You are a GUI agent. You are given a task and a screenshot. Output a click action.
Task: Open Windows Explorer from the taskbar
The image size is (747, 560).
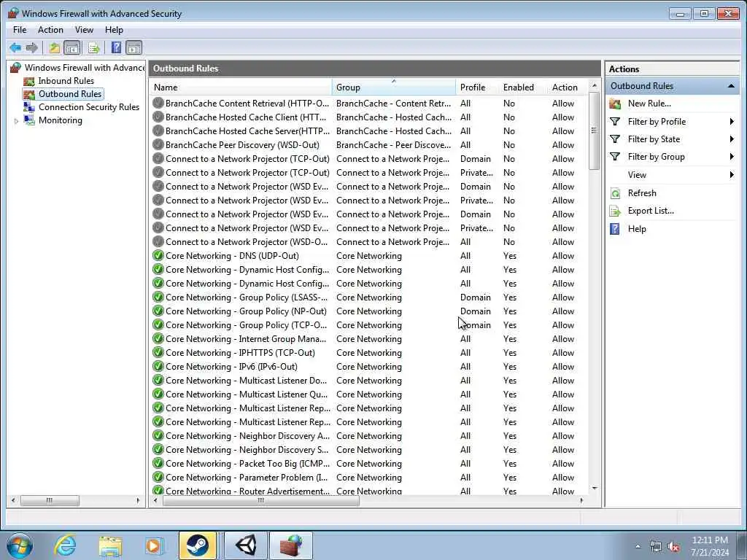[110, 545]
